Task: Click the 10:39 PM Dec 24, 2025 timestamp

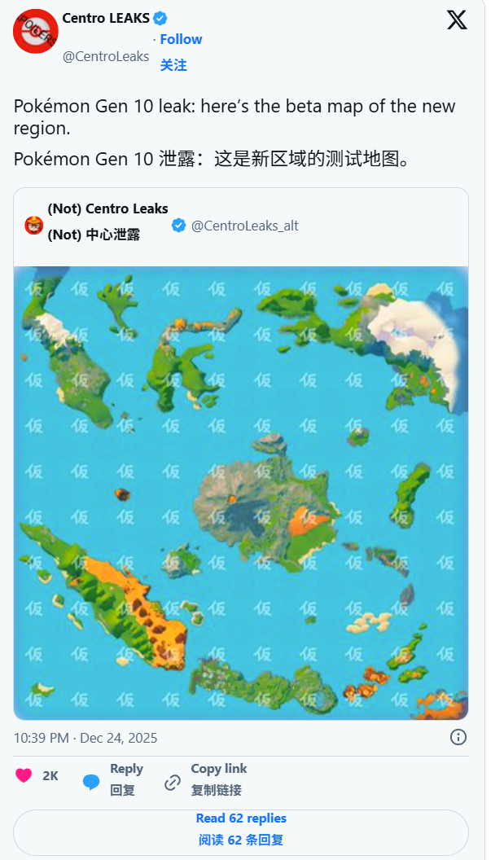Action: pyautogui.click(x=85, y=738)
